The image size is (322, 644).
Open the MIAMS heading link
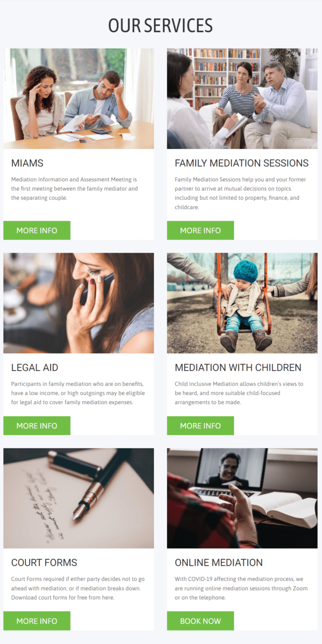coord(27,163)
